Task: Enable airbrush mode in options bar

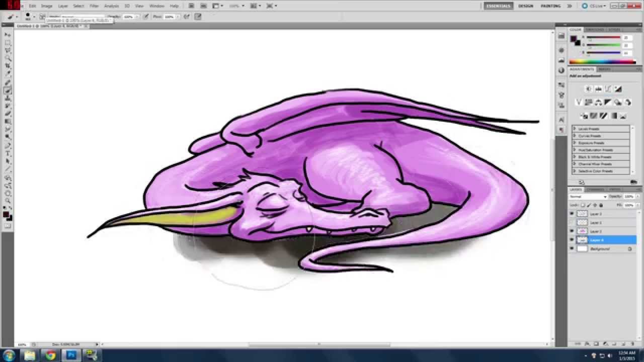Action: click(187, 17)
